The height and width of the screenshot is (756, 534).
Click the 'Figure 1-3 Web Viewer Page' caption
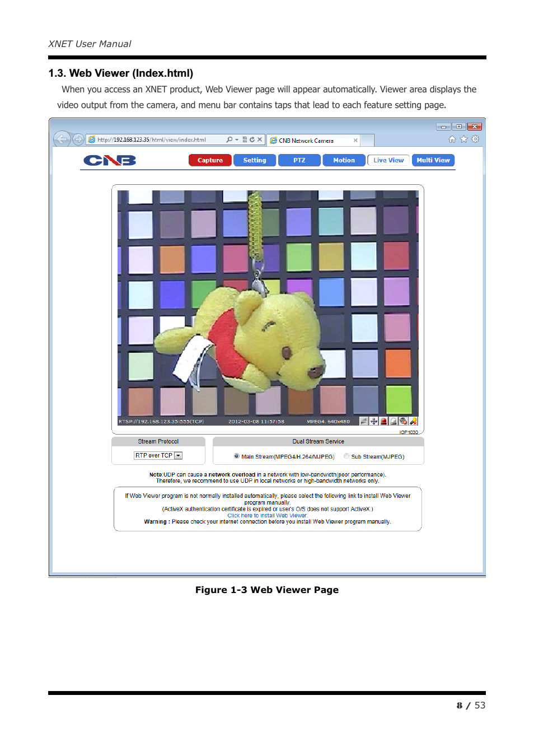click(267, 590)
